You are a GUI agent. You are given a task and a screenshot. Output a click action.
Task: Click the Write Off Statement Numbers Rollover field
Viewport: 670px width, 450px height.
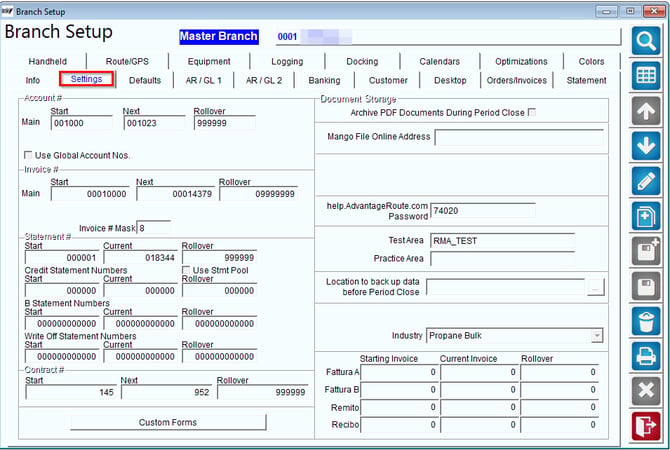click(x=219, y=356)
